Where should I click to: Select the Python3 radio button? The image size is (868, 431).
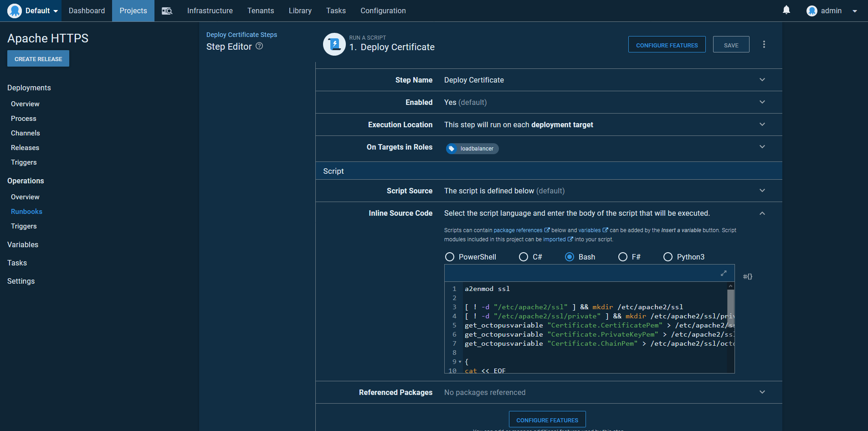click(668, 257)
